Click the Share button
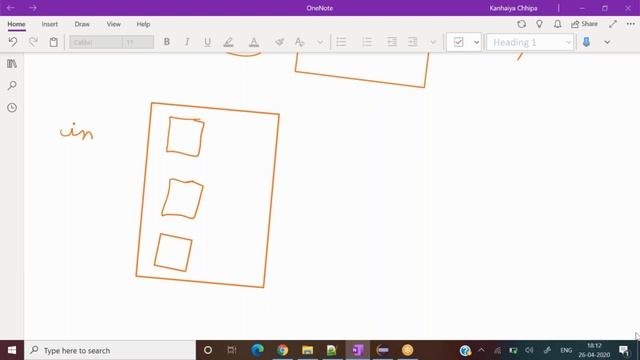 pos(584,24)
